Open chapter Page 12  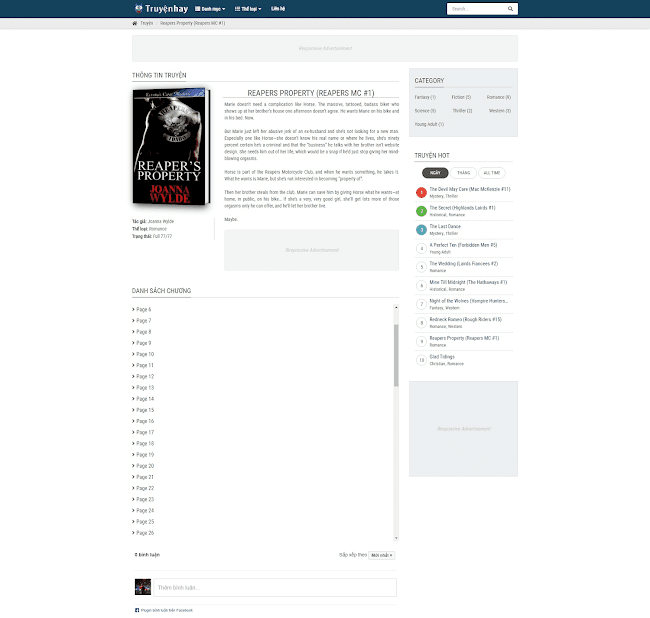[x=145, y=377]
